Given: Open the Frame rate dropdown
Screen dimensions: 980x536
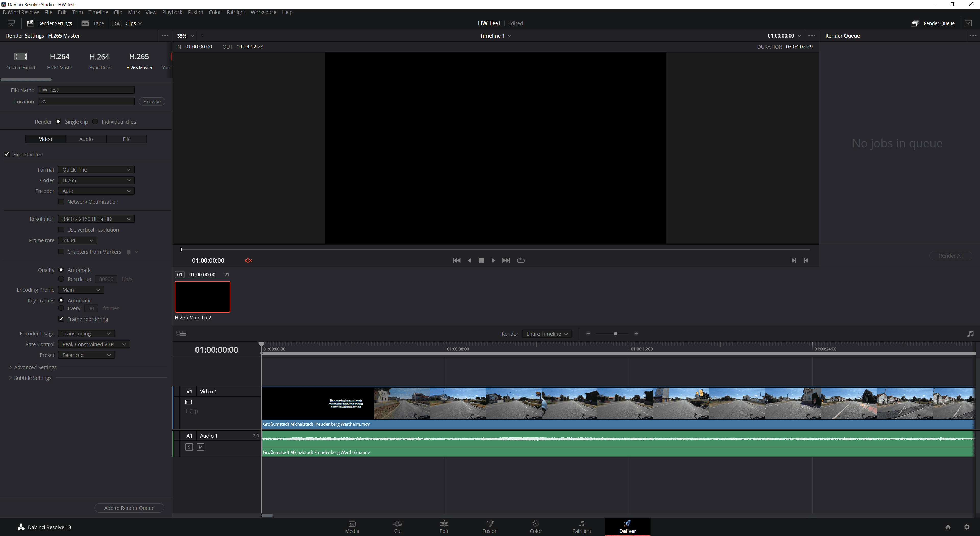Looking at the screenshot, I should [x=78, y=240].
